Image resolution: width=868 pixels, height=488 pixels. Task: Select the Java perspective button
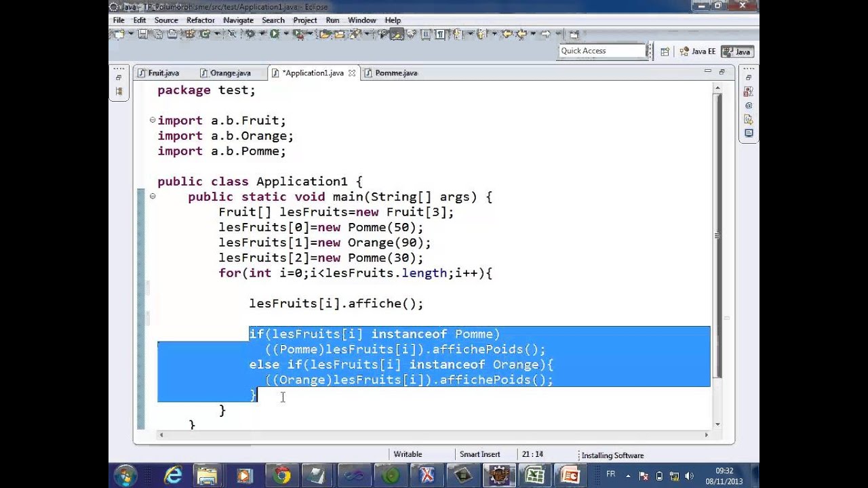(x=737, y=52)
